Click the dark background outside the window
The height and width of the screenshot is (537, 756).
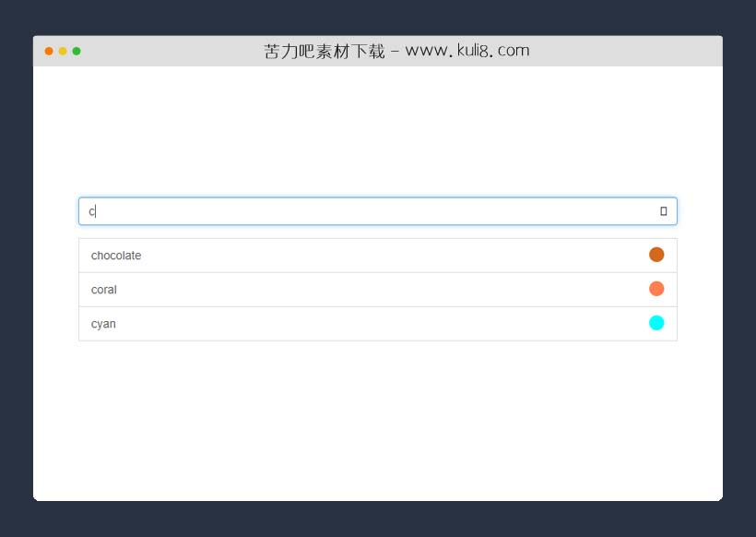(x=15, y=277)
